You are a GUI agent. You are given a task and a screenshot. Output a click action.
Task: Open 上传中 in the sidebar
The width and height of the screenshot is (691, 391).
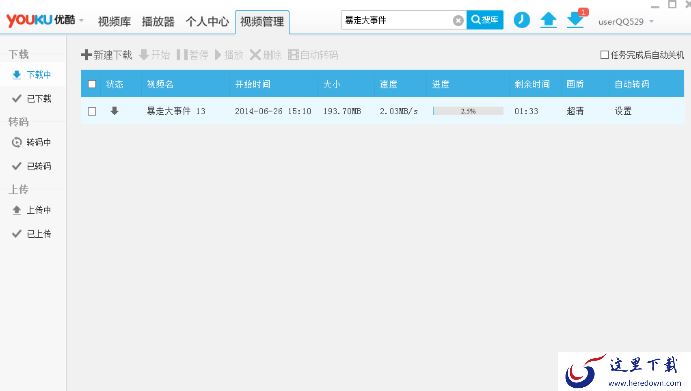pyautogui.click(x=32, y=210)
